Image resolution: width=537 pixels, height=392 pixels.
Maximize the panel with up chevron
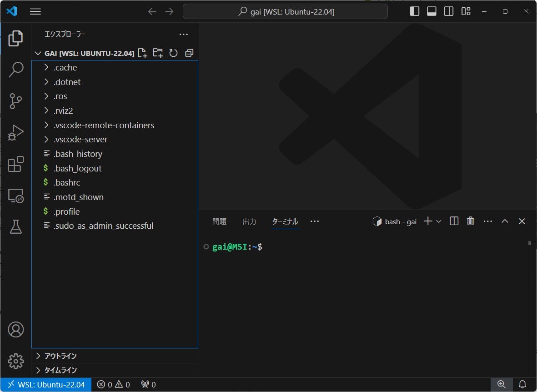[x=505, y=221]
